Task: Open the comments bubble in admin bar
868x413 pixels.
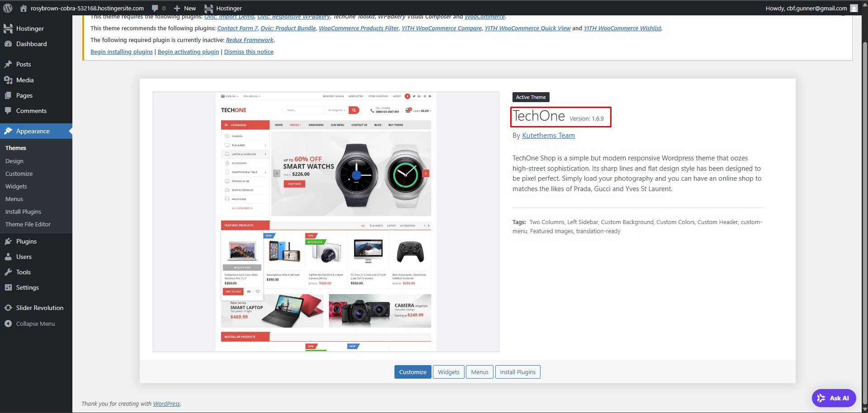Action: 155,8
